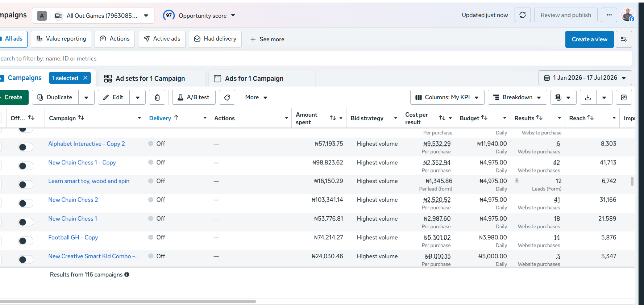
Task: Click Create a view button
Action: coord(589,39)
